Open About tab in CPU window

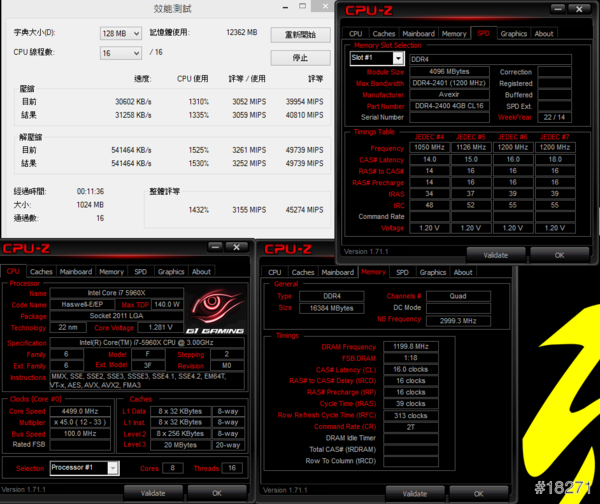click(x=201, y=272)
